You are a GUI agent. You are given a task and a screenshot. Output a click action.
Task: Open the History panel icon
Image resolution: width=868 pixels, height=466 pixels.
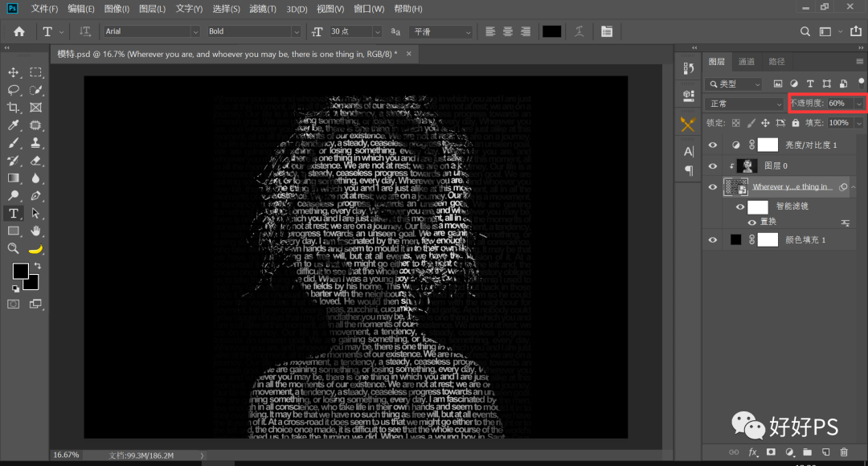coord(689,68)
